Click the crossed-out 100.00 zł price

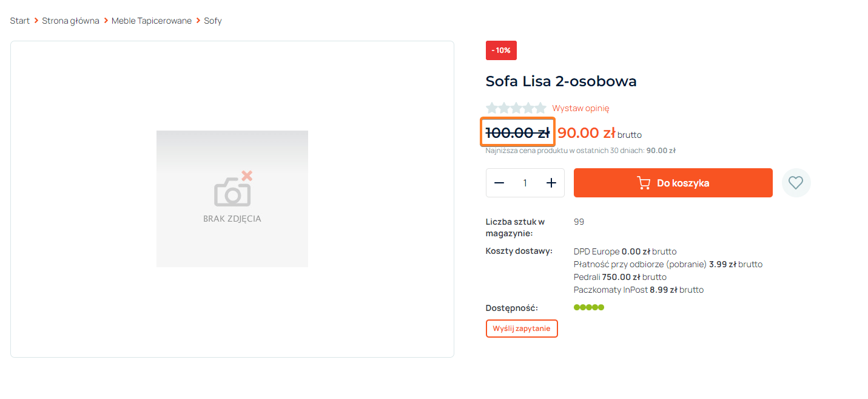517,132
